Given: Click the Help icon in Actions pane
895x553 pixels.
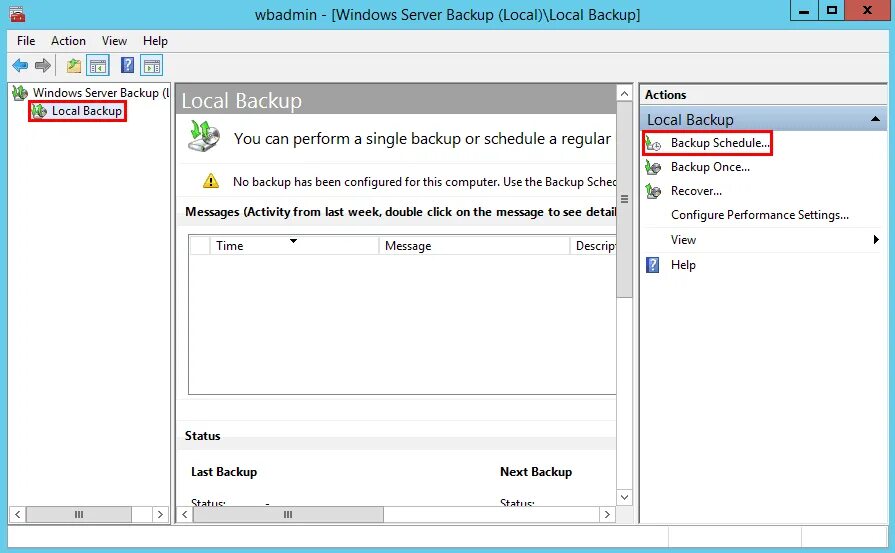Looking at the screenshot, I should click(x=652, y=265).
